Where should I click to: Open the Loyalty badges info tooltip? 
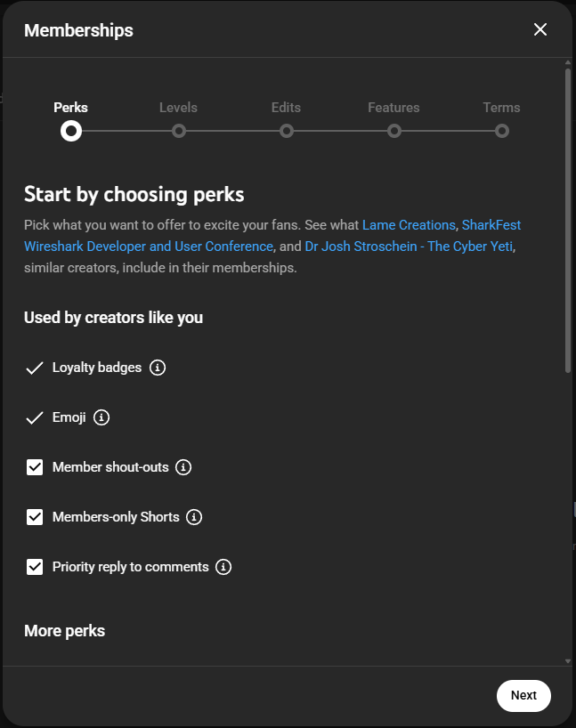[x=158, y=367]
